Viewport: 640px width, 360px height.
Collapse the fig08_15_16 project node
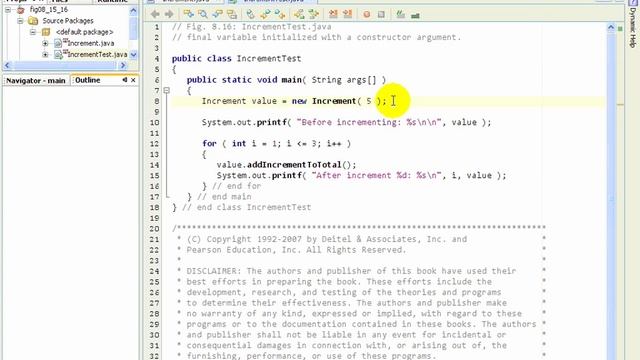8,9
